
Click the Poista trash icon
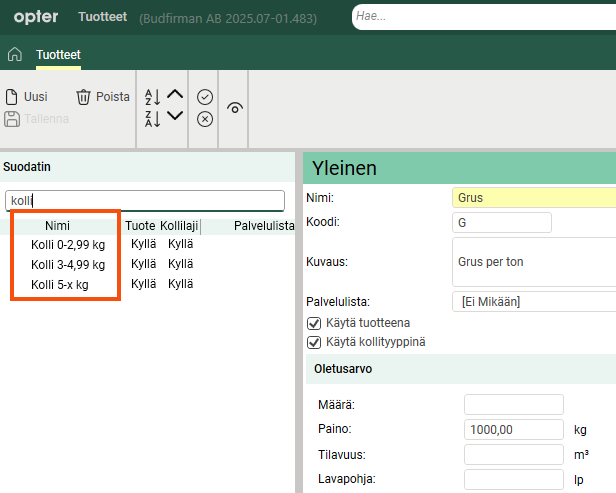102,97
